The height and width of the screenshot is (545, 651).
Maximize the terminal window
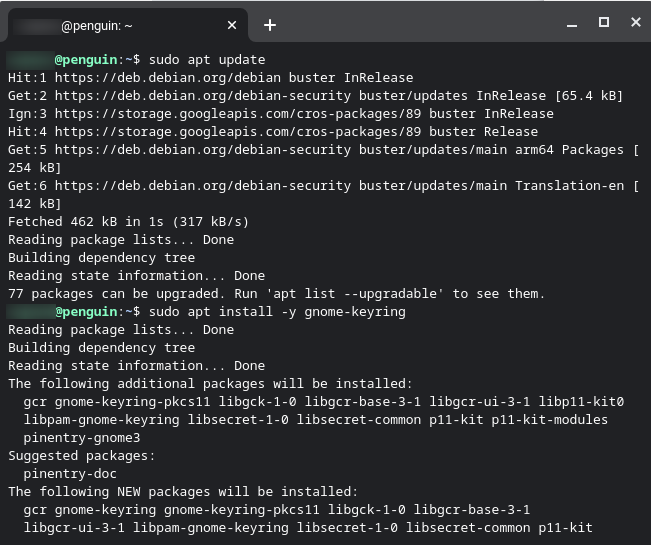tap(604, 22)
